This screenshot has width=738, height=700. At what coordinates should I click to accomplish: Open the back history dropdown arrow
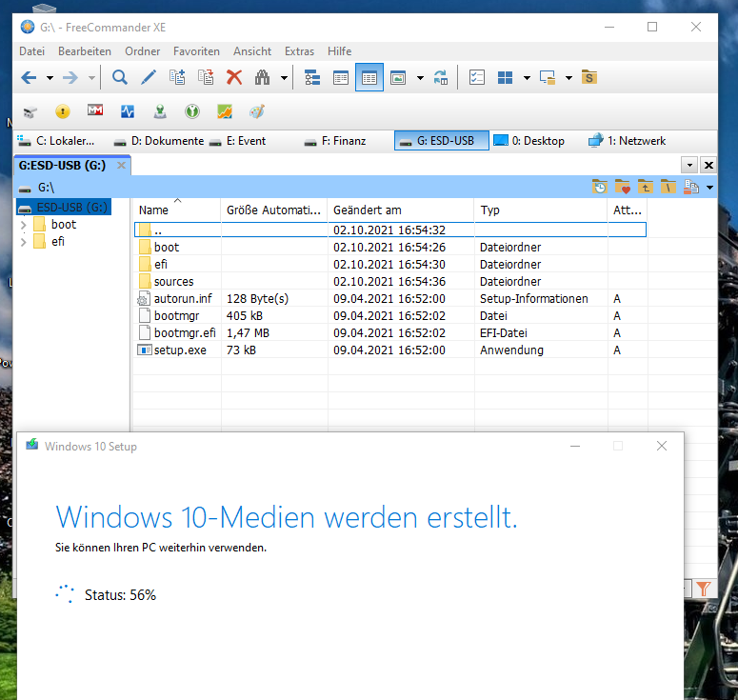(50, 78)
